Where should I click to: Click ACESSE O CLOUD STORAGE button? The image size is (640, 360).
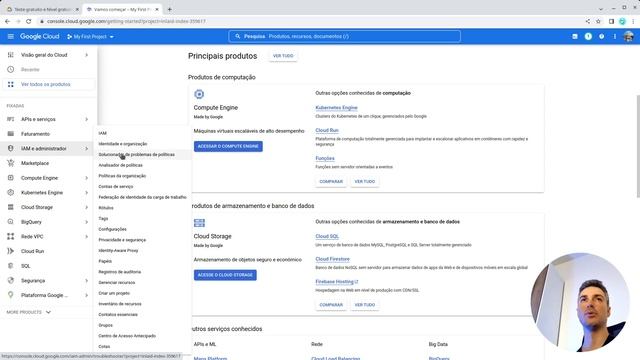point(225,275)
